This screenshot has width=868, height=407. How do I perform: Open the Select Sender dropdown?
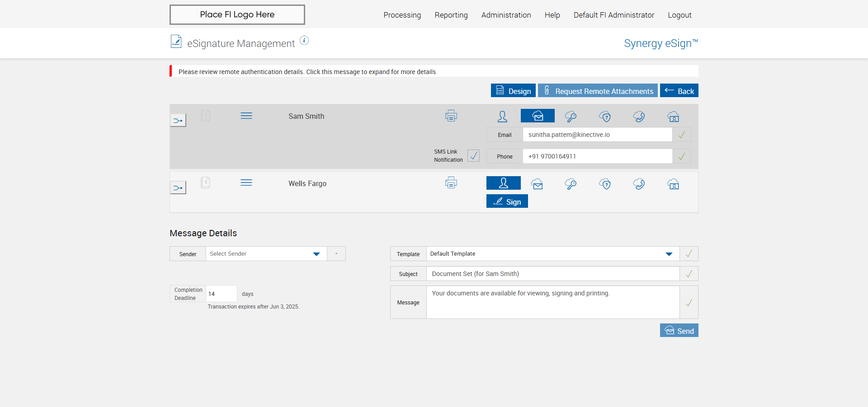(x=266, y=254)
